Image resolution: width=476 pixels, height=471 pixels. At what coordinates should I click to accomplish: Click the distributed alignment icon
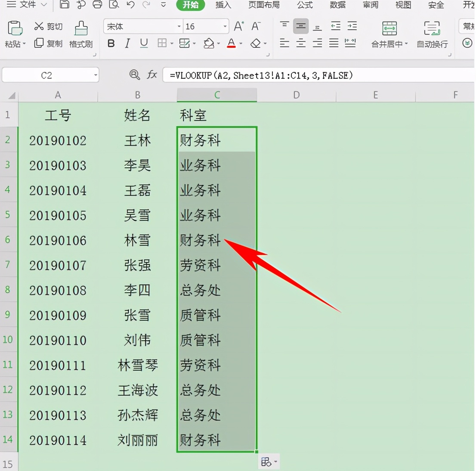[x=350, y=43]
